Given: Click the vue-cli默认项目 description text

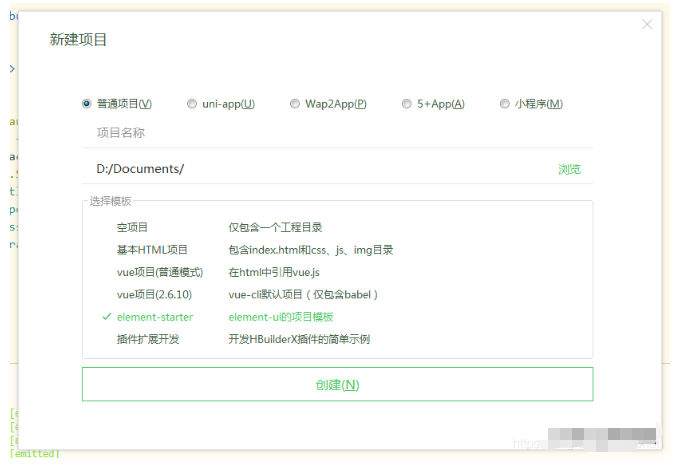Looking at the screenshot, I should coord(303,294).
